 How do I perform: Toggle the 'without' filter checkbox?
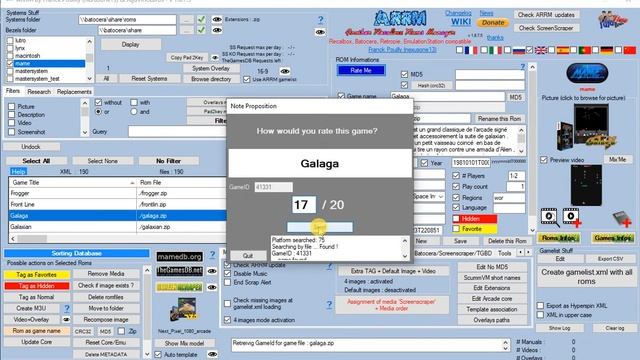click(98, 102)
